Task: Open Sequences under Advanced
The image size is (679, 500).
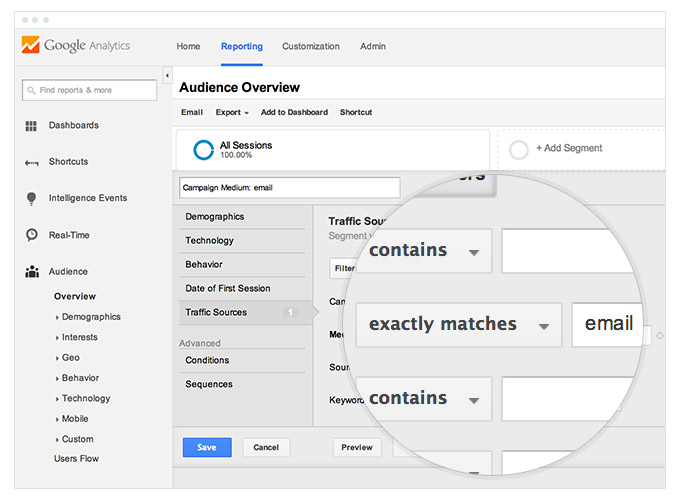Action: click(242, 384)
